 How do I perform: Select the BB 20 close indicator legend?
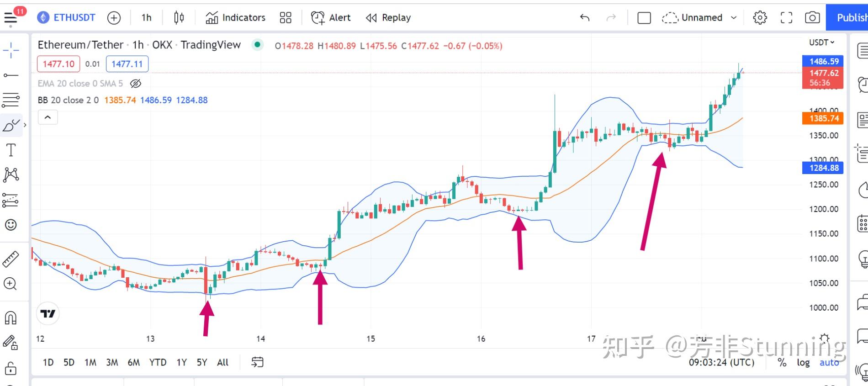tap(68, 100)
